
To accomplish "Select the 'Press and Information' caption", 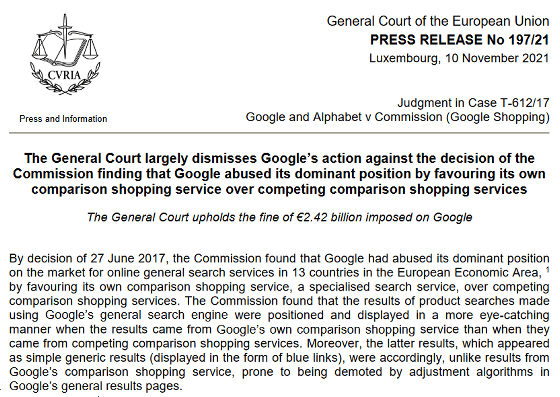I will [63, 119].
